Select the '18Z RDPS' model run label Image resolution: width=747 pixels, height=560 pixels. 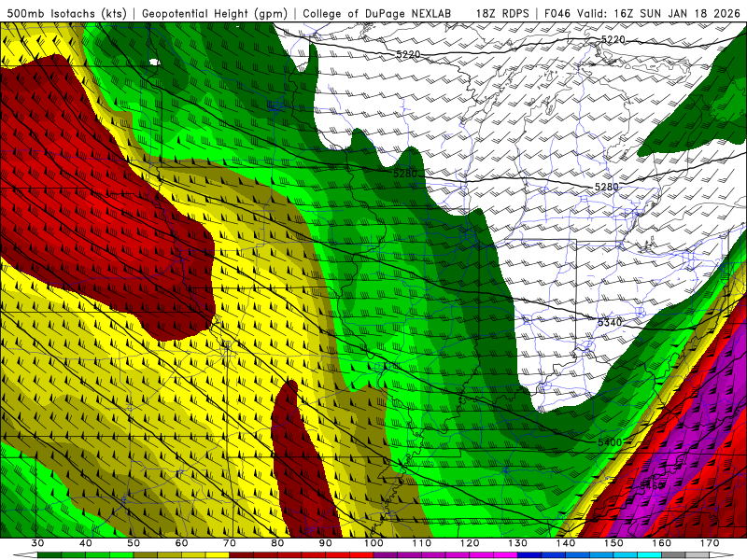pos(502,13)
